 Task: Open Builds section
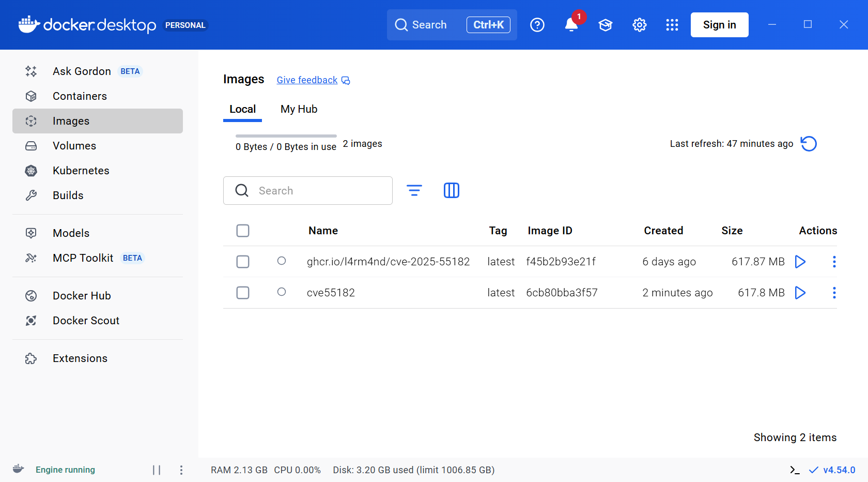98,195
